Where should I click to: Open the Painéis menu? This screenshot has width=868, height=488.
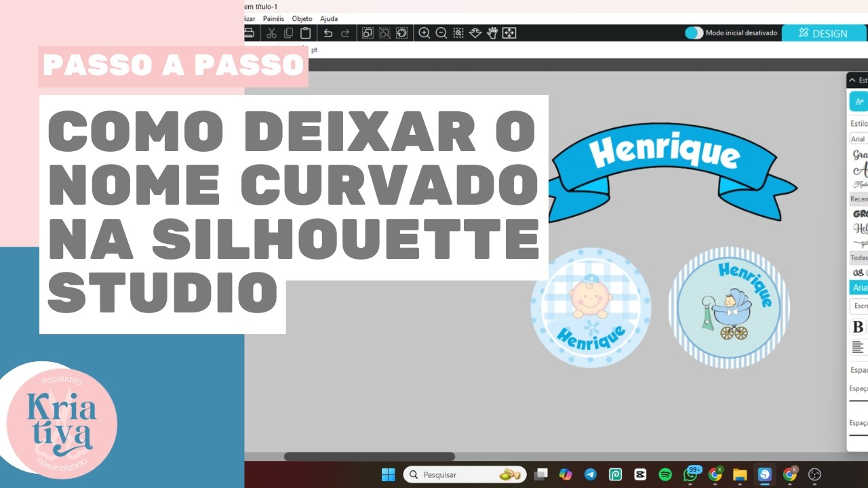(x=274, y=18)
